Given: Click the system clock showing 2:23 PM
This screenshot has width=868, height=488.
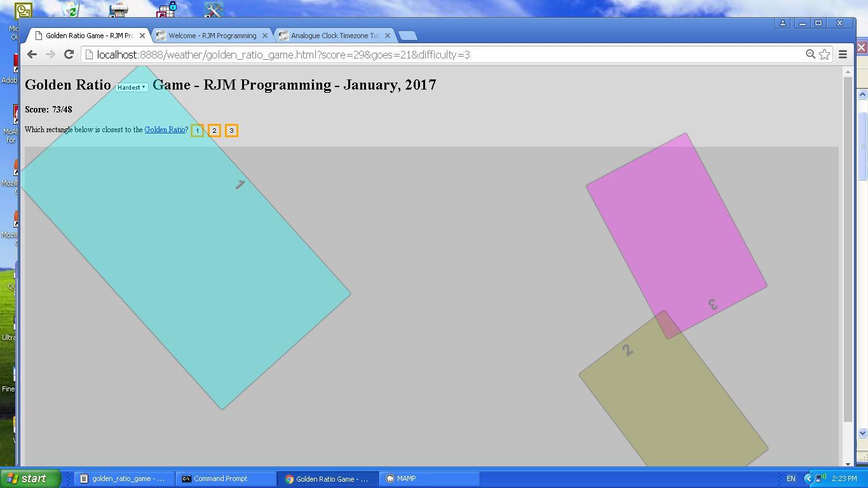Looking at the screenshot, I should coord(843,478).
